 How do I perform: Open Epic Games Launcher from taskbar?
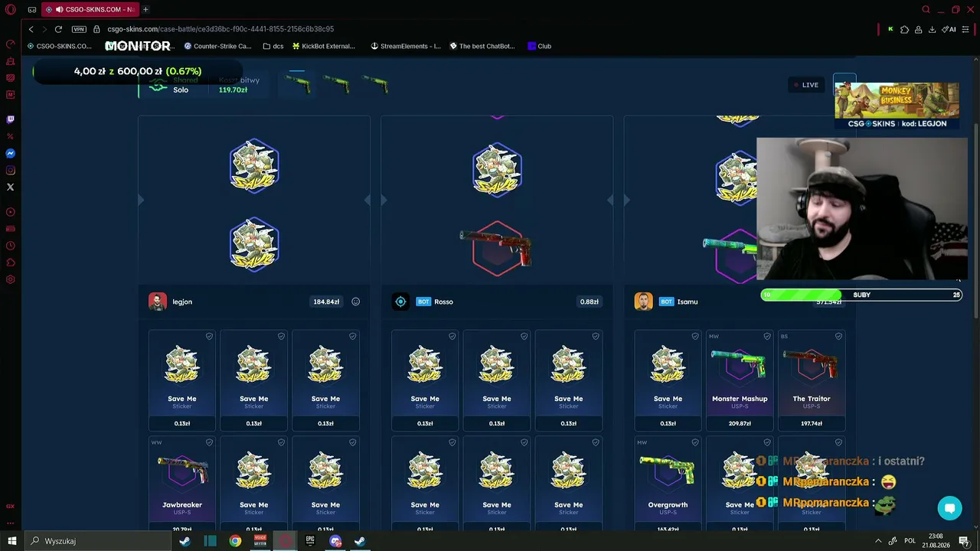click(310, 541)
